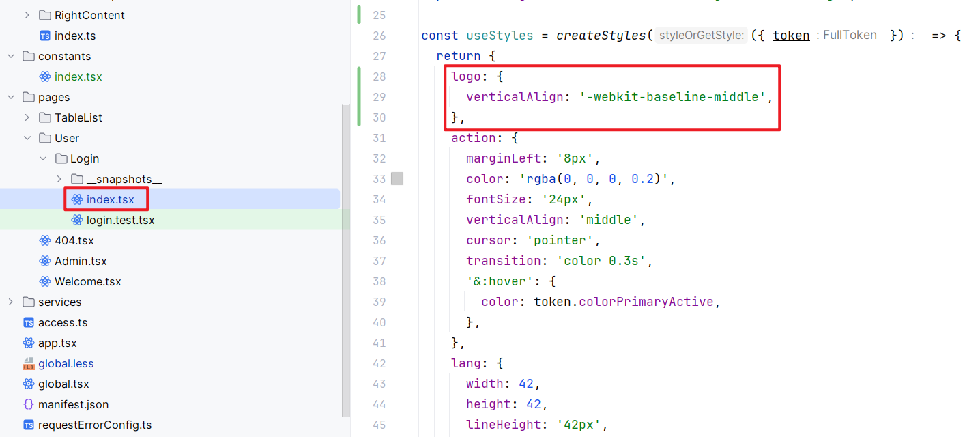
Task: Click the TS icon beside access.ts
Action: [29, 322]
